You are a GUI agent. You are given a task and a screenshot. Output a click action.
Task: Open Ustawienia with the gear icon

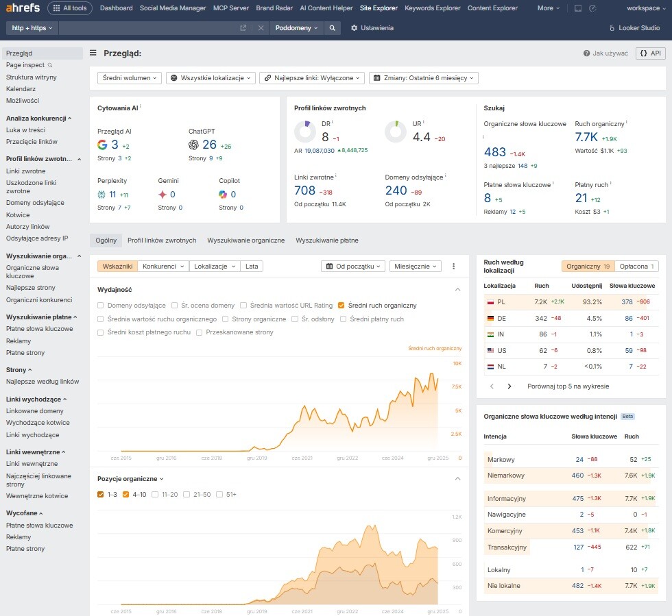353,28
